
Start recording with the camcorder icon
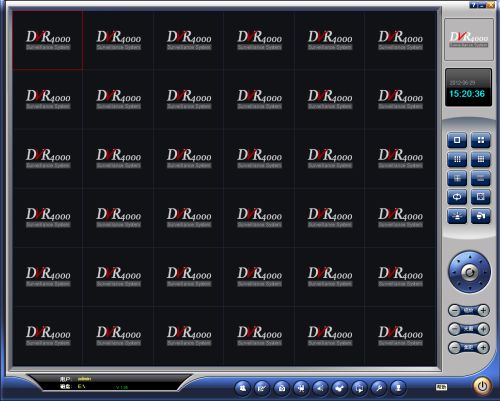point(301,388)
